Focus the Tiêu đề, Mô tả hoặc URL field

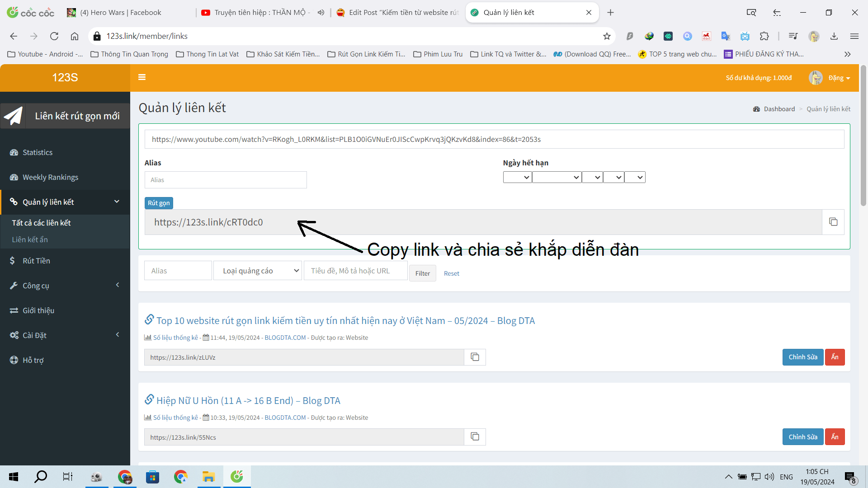[x=356, y=271]
